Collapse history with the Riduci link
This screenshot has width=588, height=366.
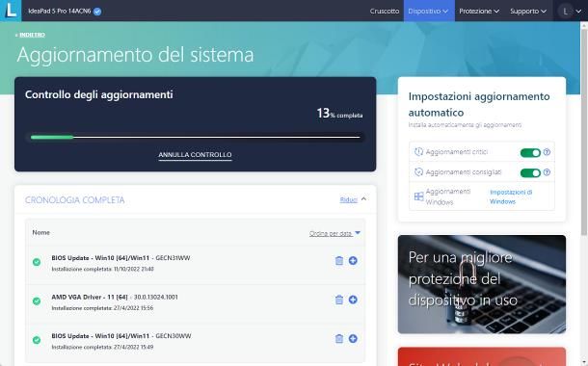(x=348, y=199)
